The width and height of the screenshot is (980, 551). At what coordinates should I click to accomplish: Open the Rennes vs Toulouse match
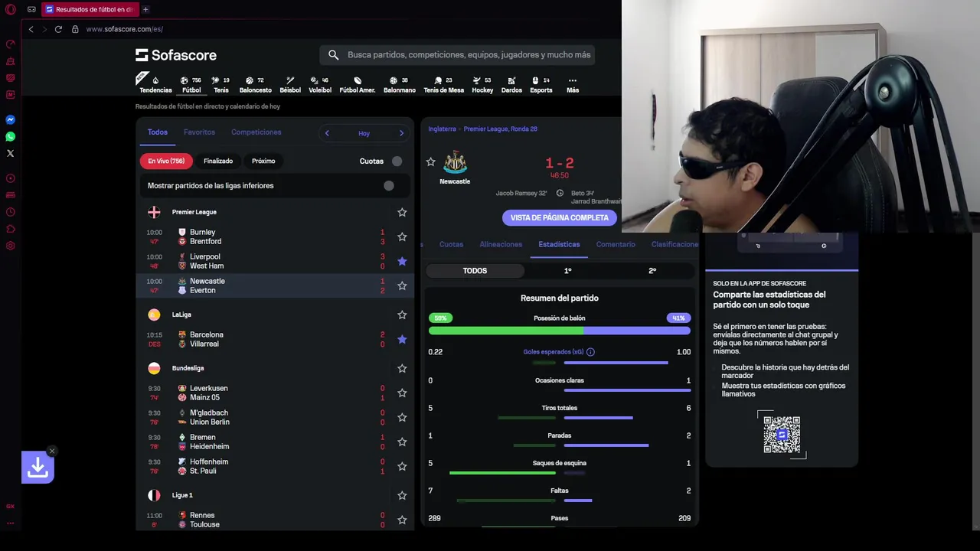coord(276,520)
